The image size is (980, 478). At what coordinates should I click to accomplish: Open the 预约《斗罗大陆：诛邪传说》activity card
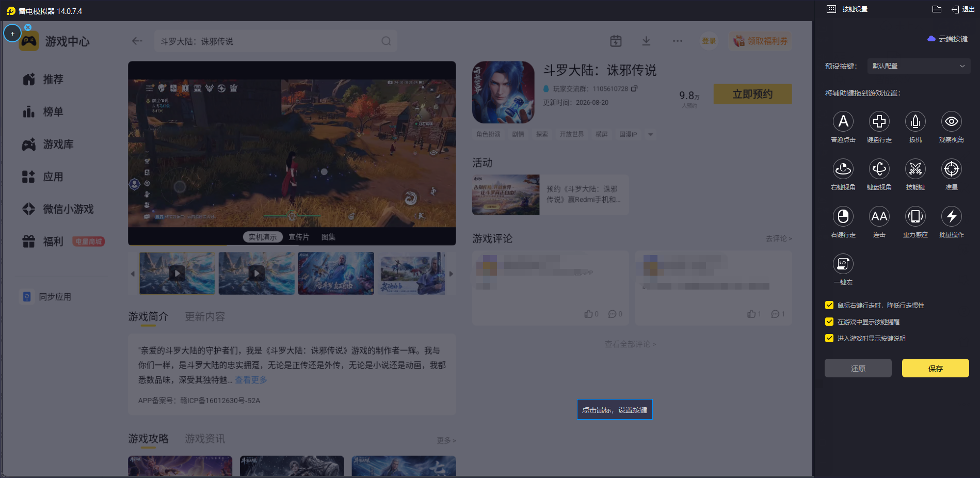coord(550,195)
